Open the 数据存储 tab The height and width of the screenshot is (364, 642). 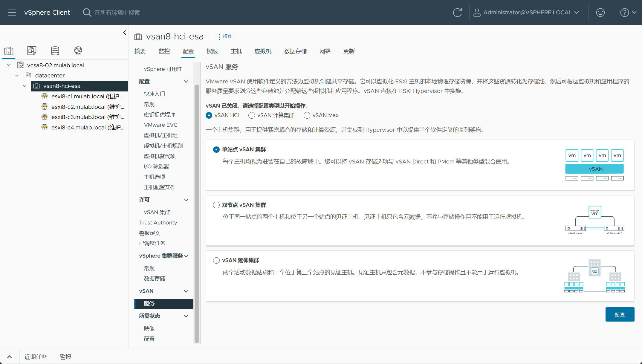295,51
